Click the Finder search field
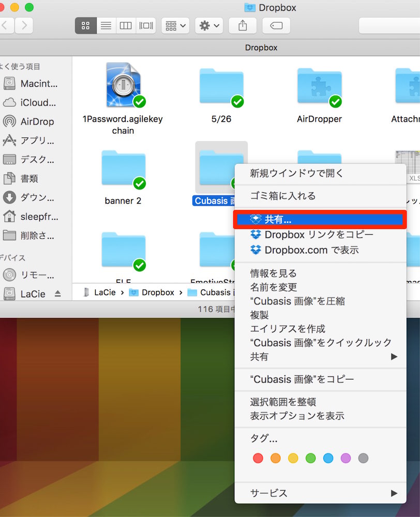Screen dimensions: 420x517 [389, 25]
